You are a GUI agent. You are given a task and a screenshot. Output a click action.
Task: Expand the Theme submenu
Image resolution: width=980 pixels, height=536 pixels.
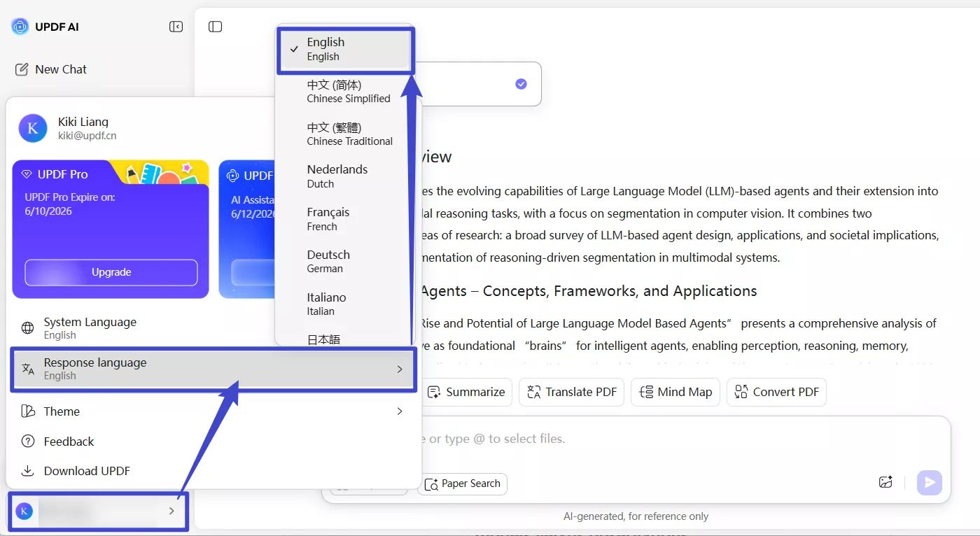click(x=213, y=411)
